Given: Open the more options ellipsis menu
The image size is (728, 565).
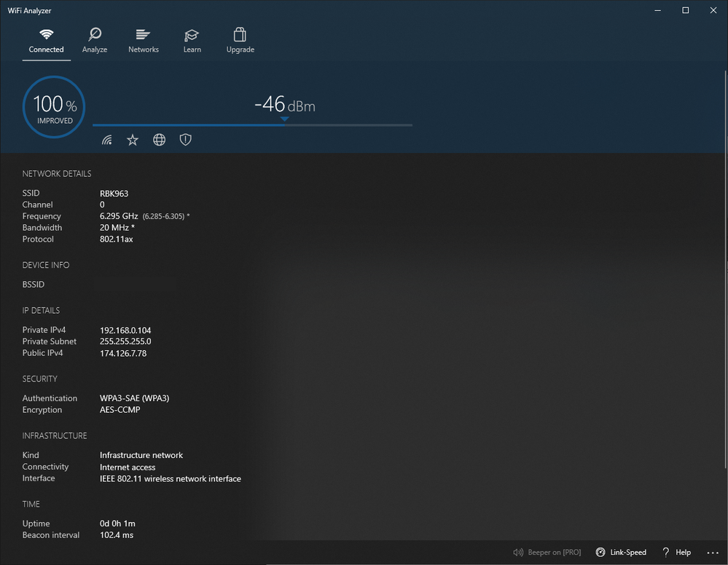Looking at the screenshot, I should coord(713,553).
